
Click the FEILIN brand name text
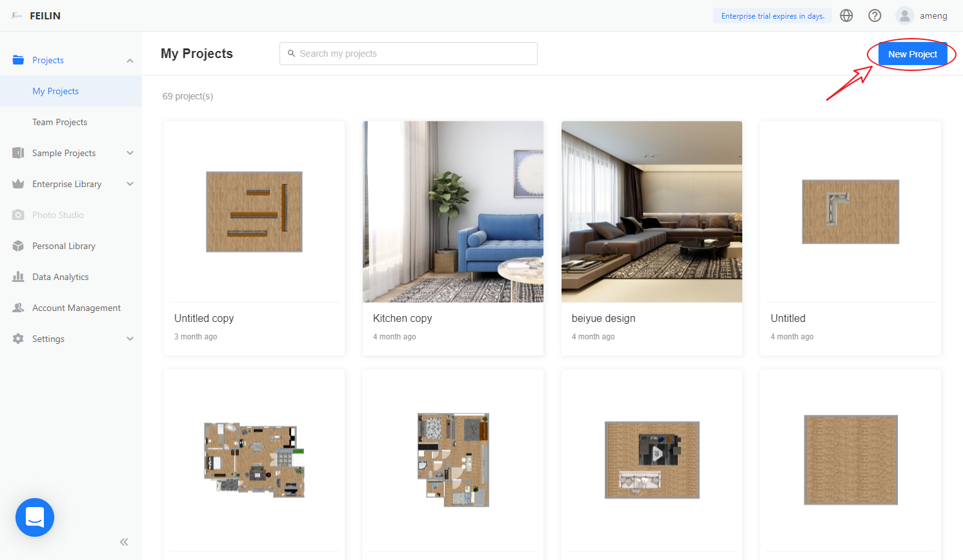45,15
